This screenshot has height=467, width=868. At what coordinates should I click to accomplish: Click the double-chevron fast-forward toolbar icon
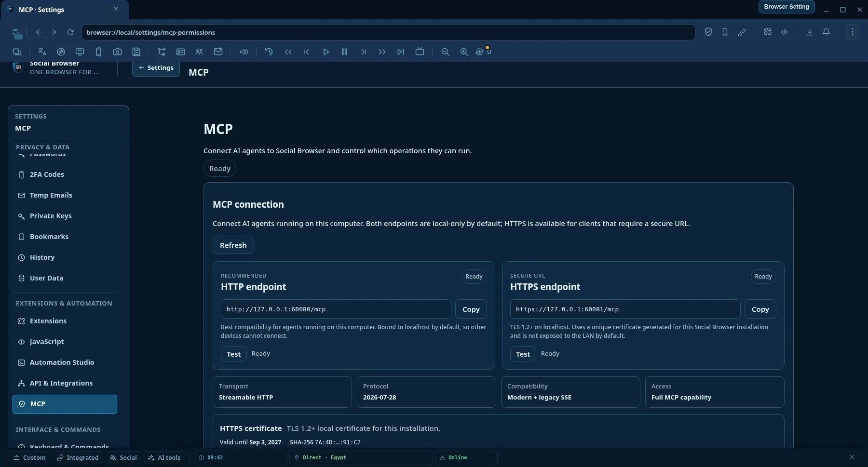pyautogui.click(x=382, y=52)
